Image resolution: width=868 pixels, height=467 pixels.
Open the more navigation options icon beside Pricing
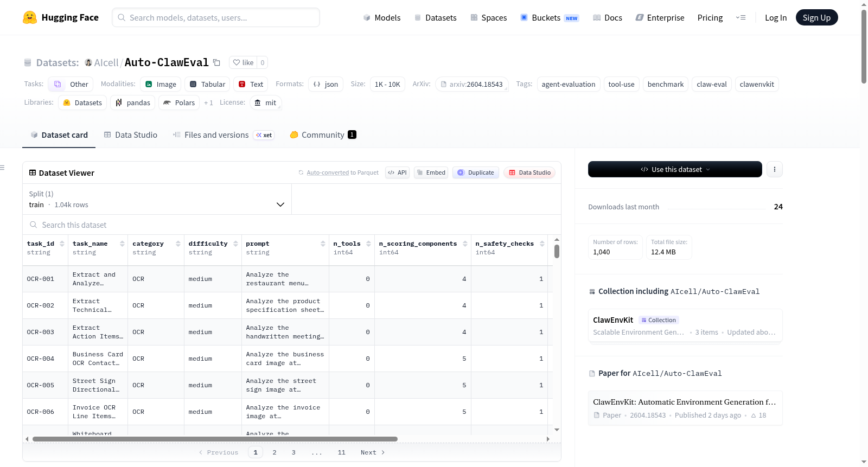pyautogui.click(x=741, y=17)
